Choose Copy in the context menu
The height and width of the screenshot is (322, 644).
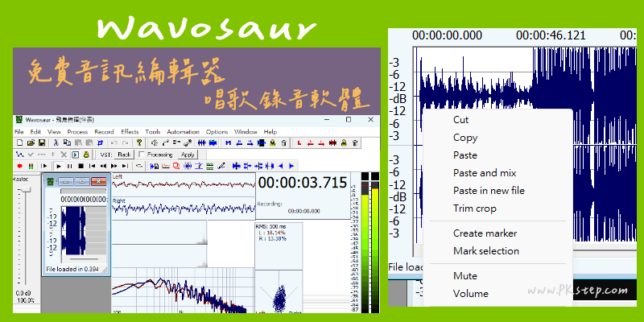tap(465, 138)
